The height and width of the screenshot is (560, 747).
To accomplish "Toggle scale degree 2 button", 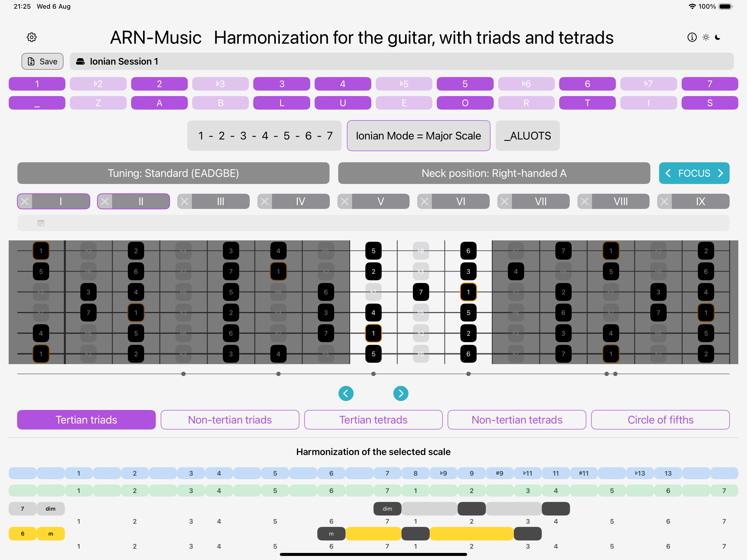I will 159,84.
